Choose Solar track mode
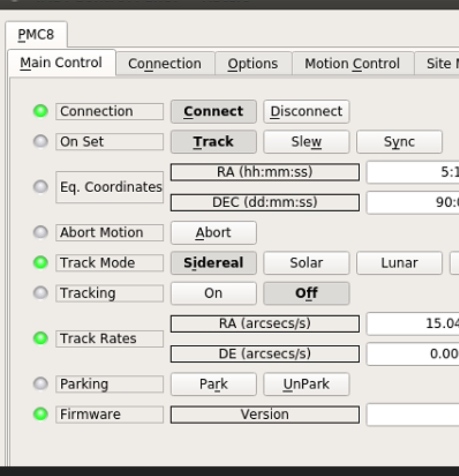459x476 pixels. click(x=307, y=263)
